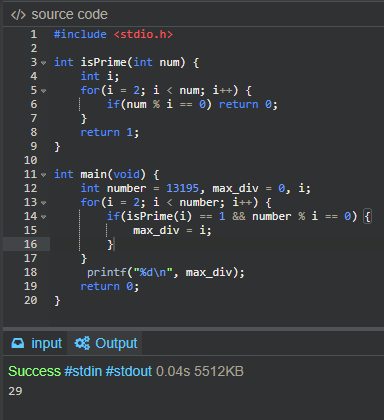Click return 1; on line 8
384x420 pixels.
pos(110,133)
